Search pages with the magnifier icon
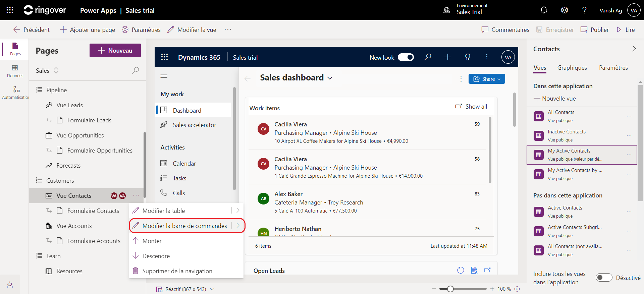 click(136, 70)
